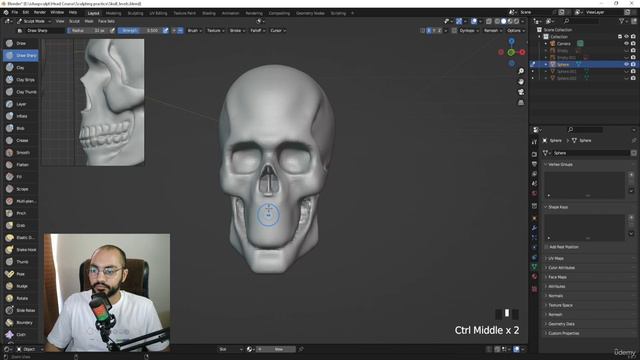
Task: Select the Pinch brush tool
Action: tap(20, 213)
